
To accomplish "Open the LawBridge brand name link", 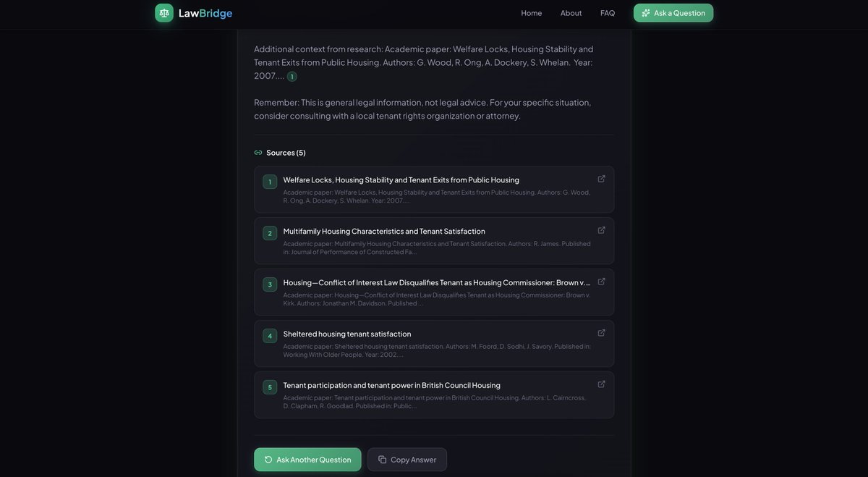I will coord(205,13).
